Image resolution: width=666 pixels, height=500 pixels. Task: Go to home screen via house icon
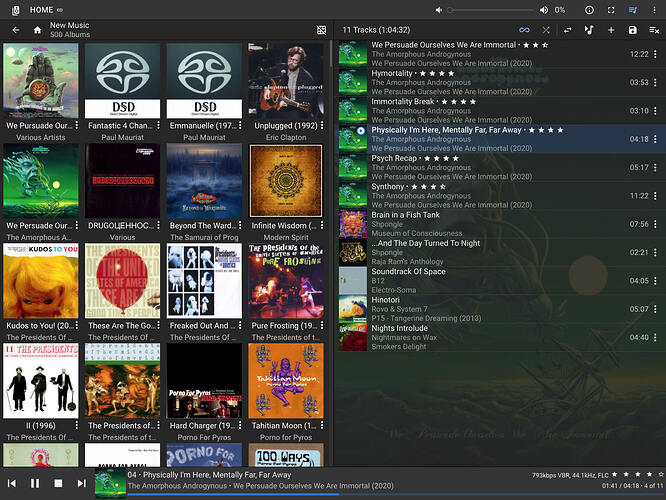tap(37, 30)
